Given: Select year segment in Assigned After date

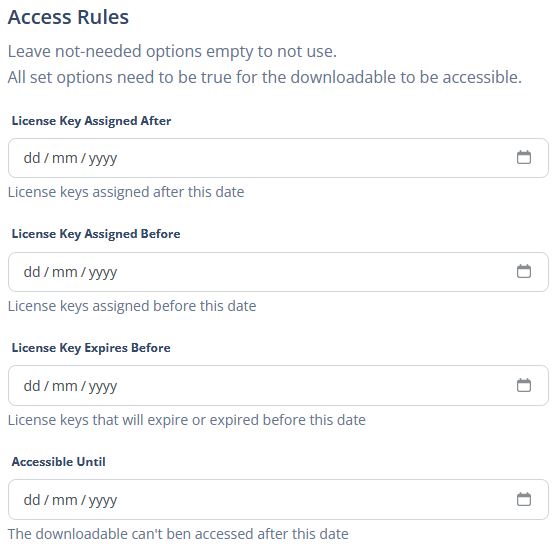Looking at the screenshot, I should click(x=103, y=159).
